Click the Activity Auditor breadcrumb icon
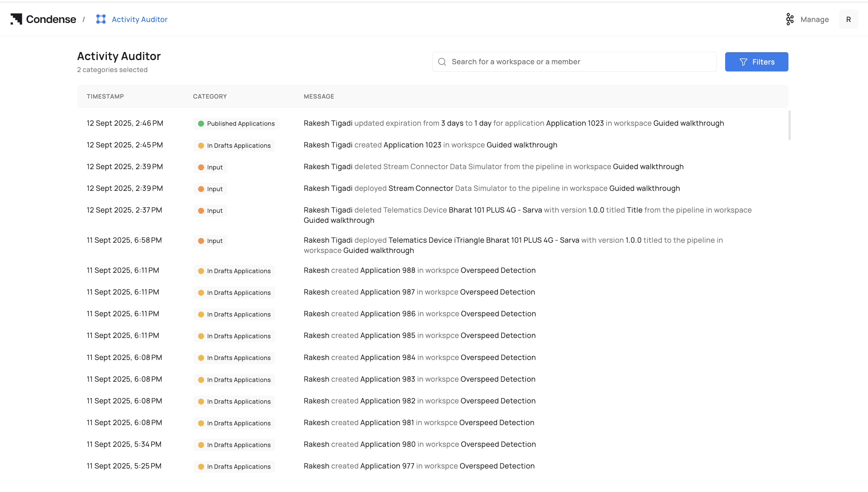 (101, 19)
